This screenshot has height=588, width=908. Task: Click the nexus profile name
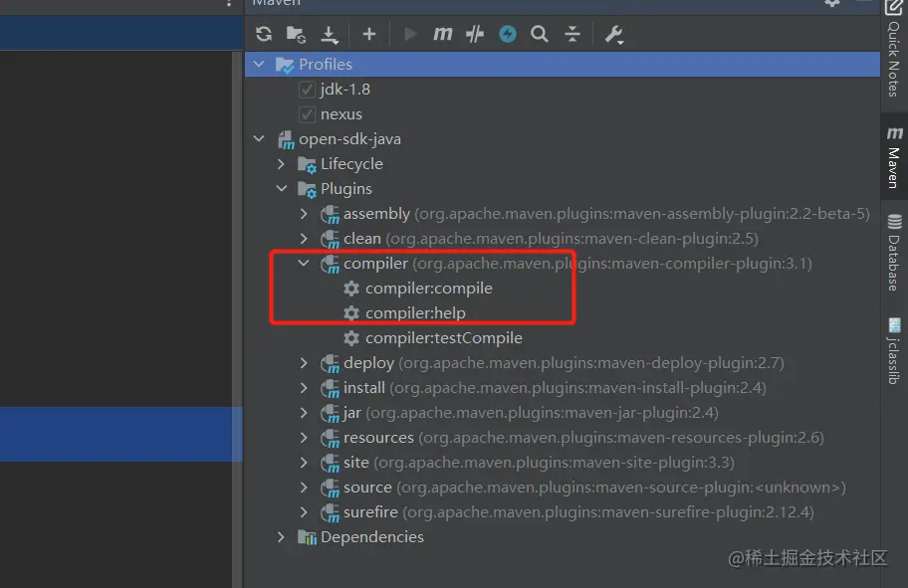341,114
